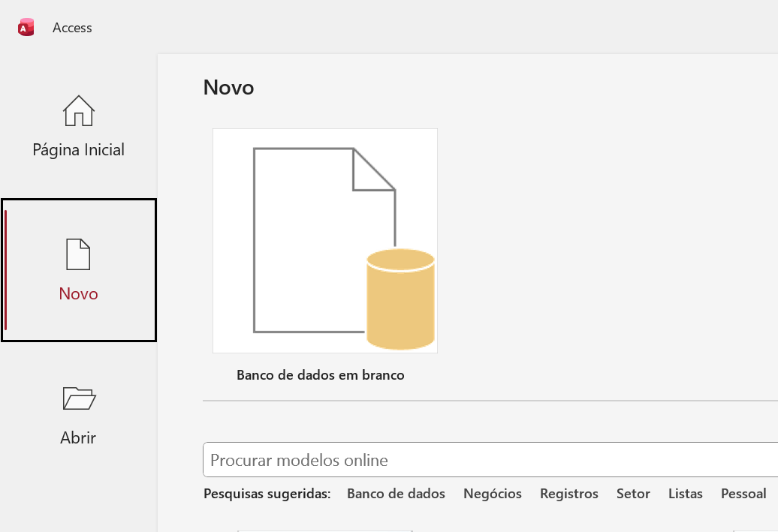Select the red Novo sidebar label
Image resolution: width=778 pixels, height=532 pixels.
point(79,294)
